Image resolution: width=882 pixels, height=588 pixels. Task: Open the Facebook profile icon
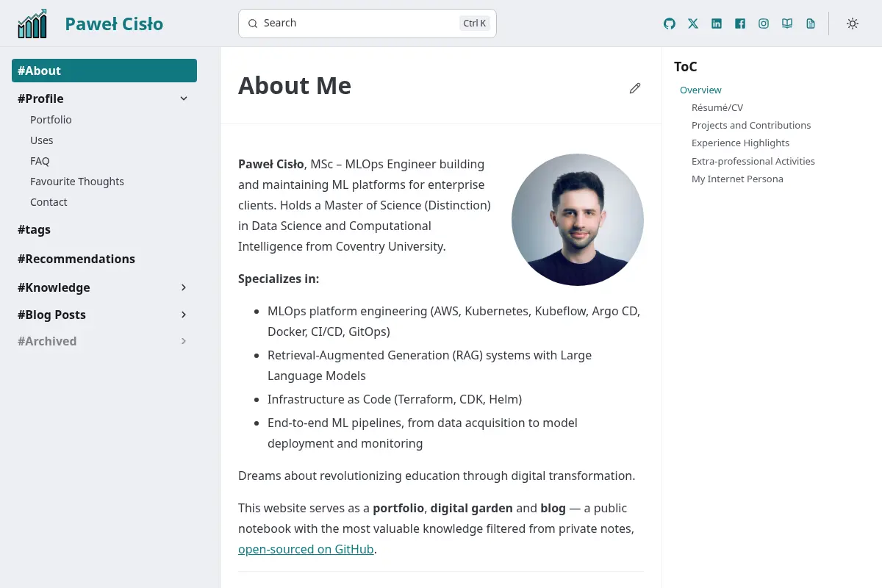(740, 24)
